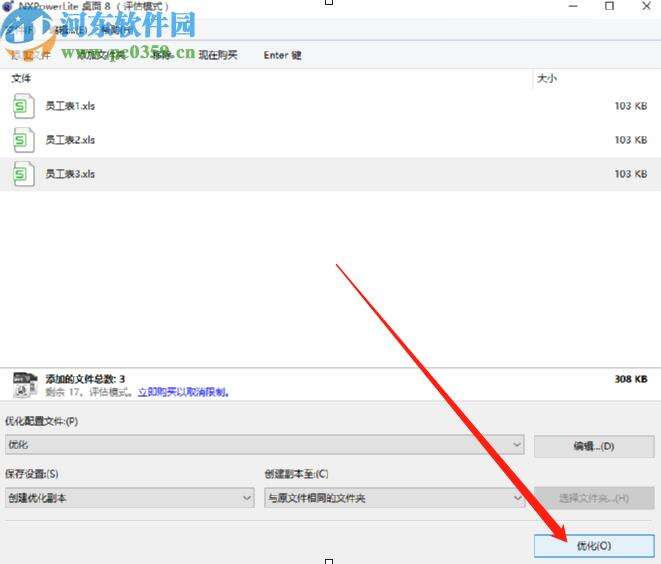Screen dimensions: 661x564
Task: Click the 员工表3.xls file icon
Action: coord(23,174)
